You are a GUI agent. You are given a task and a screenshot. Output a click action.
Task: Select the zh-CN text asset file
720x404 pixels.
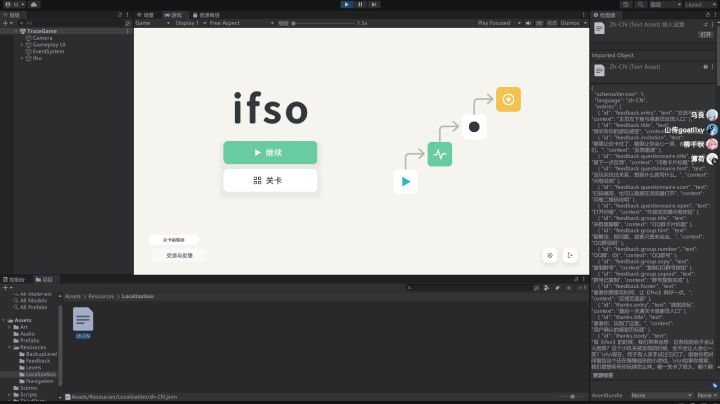click(83, 323)
